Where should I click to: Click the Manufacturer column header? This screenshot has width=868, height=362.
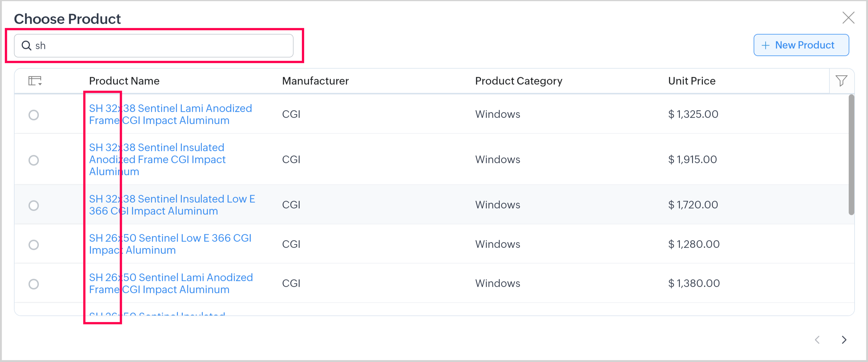coord(315,81)
